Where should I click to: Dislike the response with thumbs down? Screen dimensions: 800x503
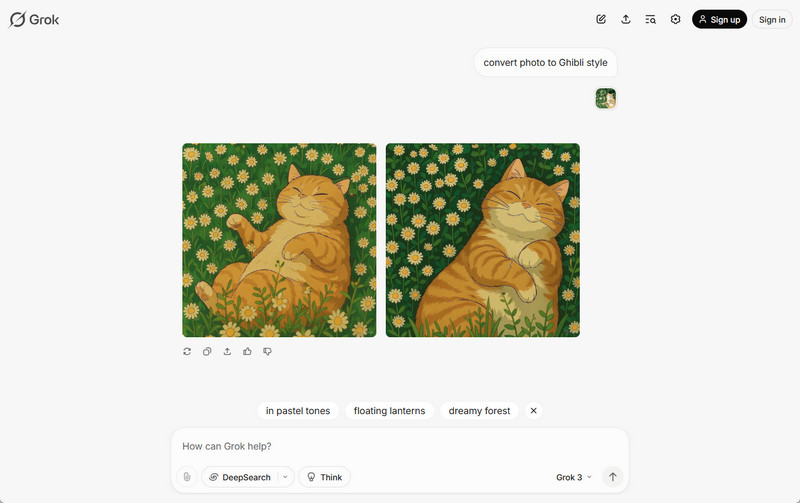tap(267, 351)
